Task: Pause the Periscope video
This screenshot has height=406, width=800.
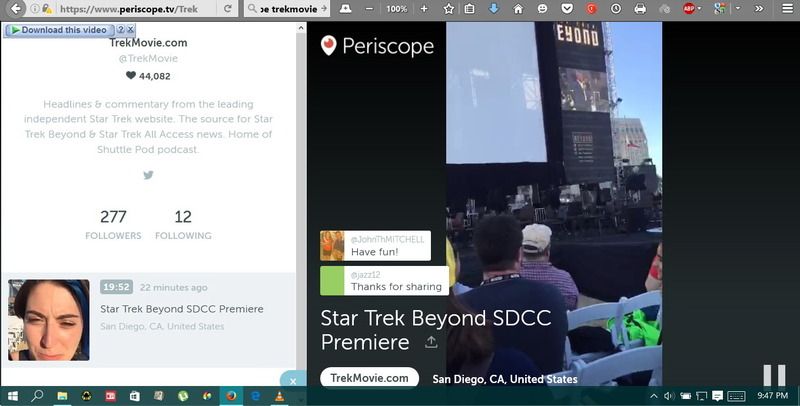Action: (774, 376)
